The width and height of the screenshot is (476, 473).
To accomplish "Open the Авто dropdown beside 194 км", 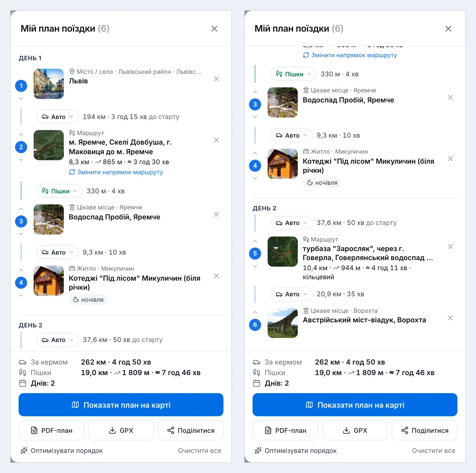I will coord(58,117).
